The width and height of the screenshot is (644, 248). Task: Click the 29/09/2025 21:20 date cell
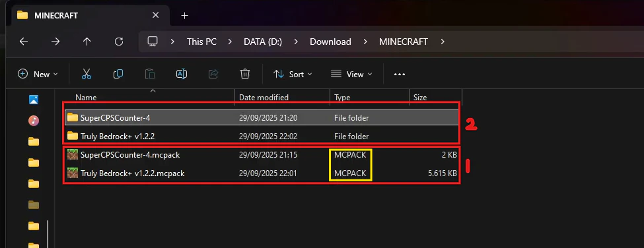tap(268, 117)
